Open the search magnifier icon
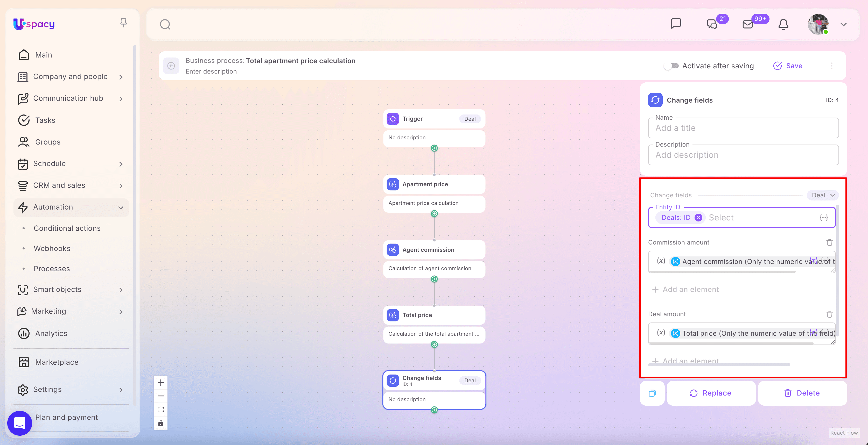The width and height of the screenshot is (868, 445). 165,24
